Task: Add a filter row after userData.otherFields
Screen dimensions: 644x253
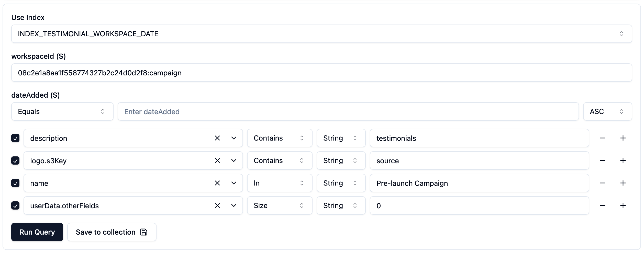Action: point(623,205)
